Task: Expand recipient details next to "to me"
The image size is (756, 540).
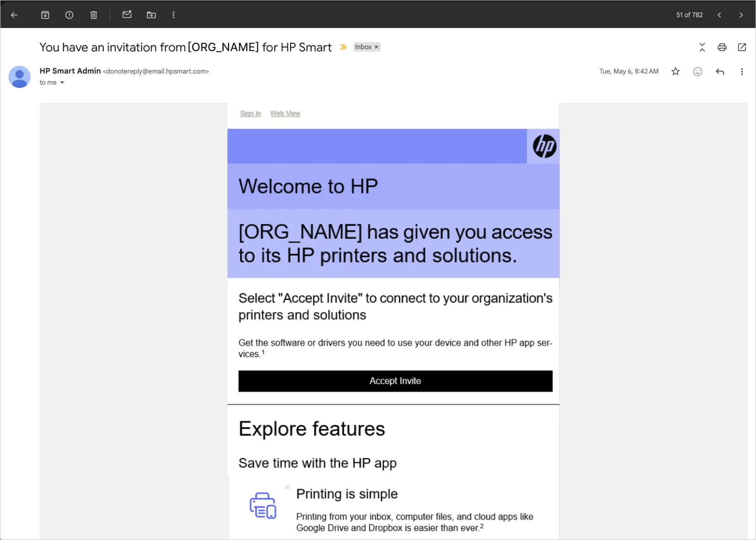Action: point(62,83)
